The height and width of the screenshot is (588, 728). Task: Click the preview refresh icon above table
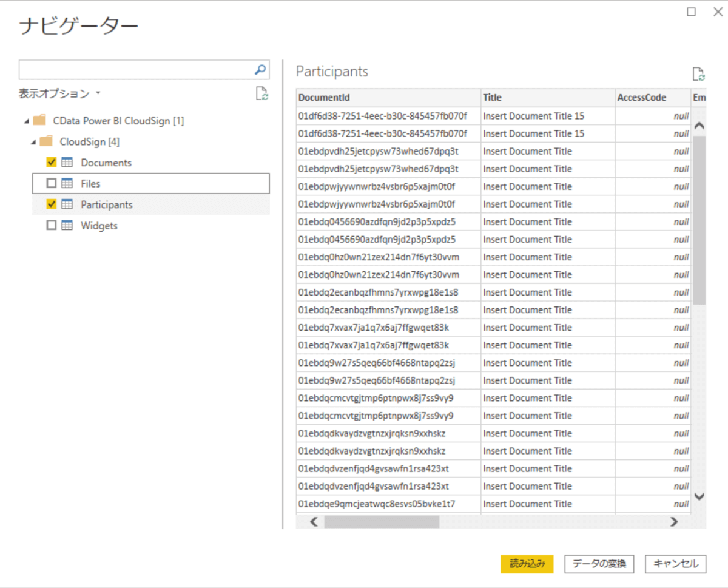[698, 74]
